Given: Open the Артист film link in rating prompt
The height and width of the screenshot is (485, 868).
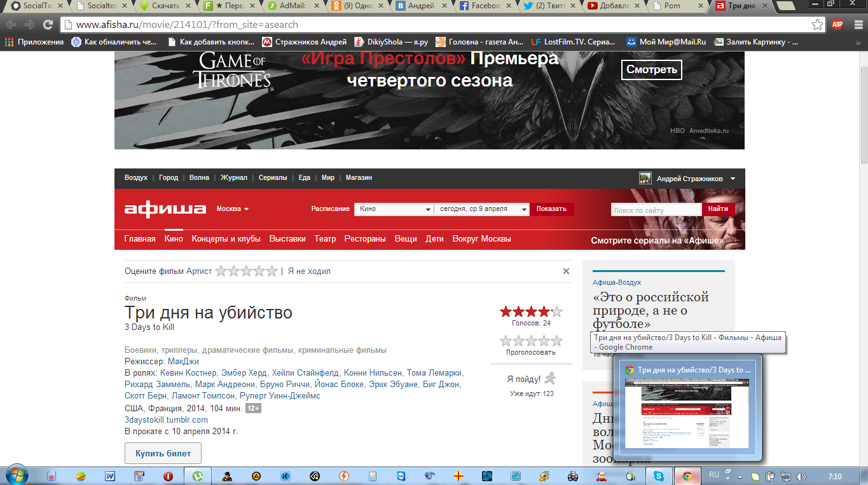Looking at the screenshot, I should pos(199,271).
